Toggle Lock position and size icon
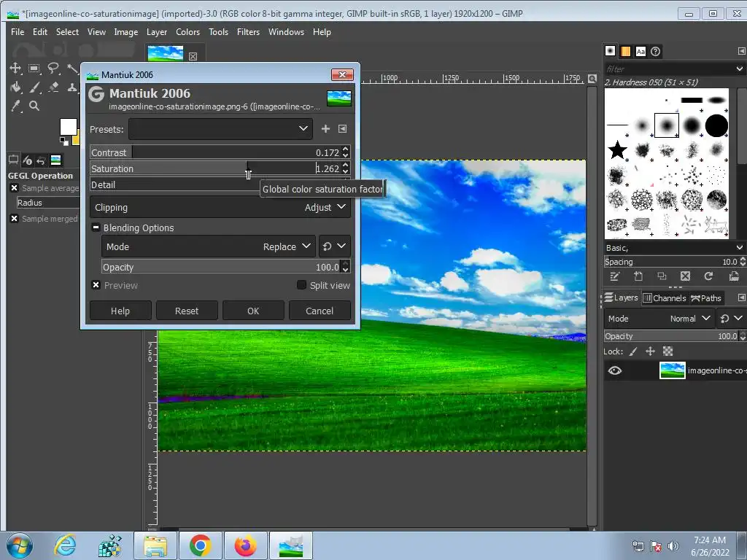747x560 pixels. point(650,351)
